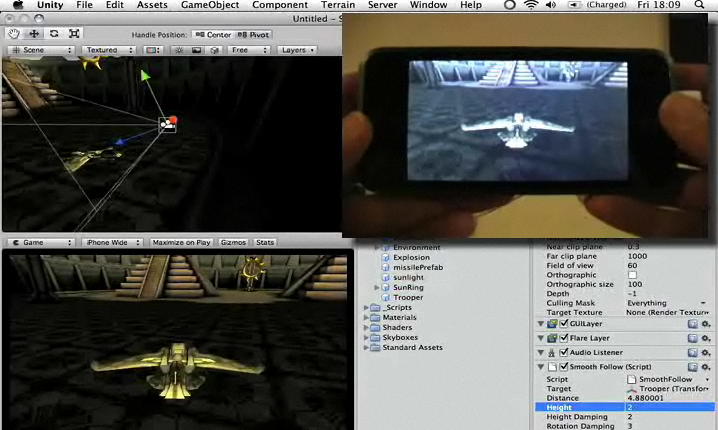718x430 pixels.
Task: Open the Assets menu
Action: point(152,5)
